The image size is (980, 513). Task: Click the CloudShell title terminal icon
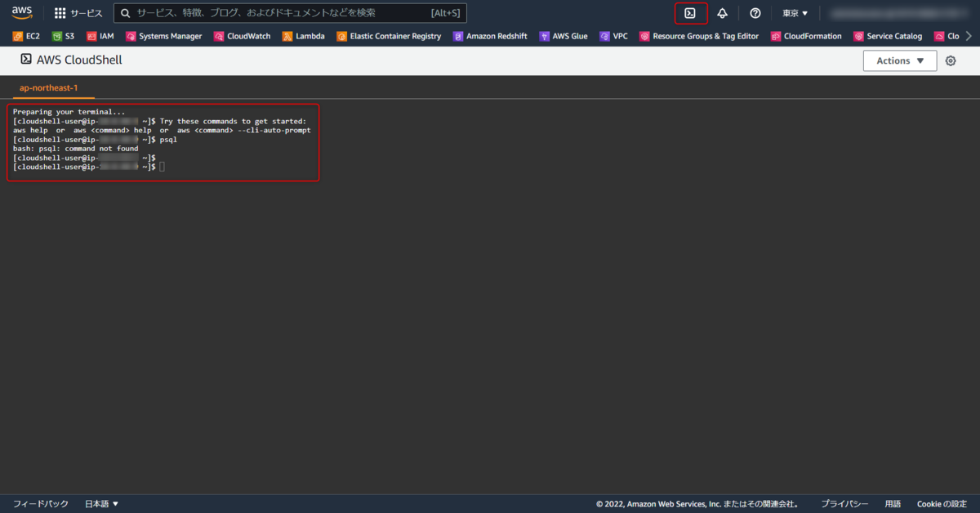tap(26, 60)
